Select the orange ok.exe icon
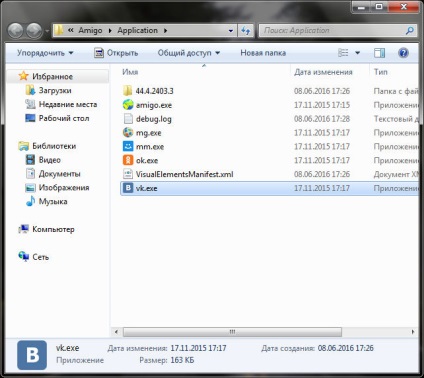This screenshot has width=424, height=378. pos(128,160)
